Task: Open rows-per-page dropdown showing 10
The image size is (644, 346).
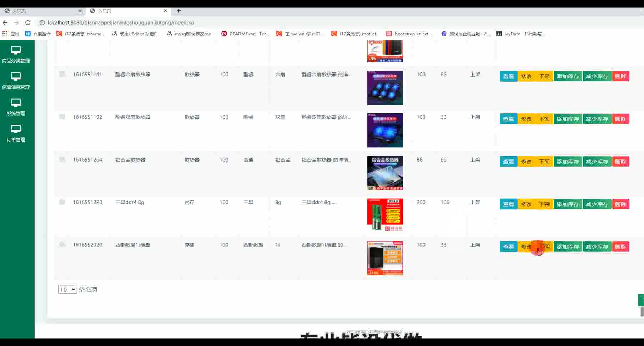Action: point(67,289)
